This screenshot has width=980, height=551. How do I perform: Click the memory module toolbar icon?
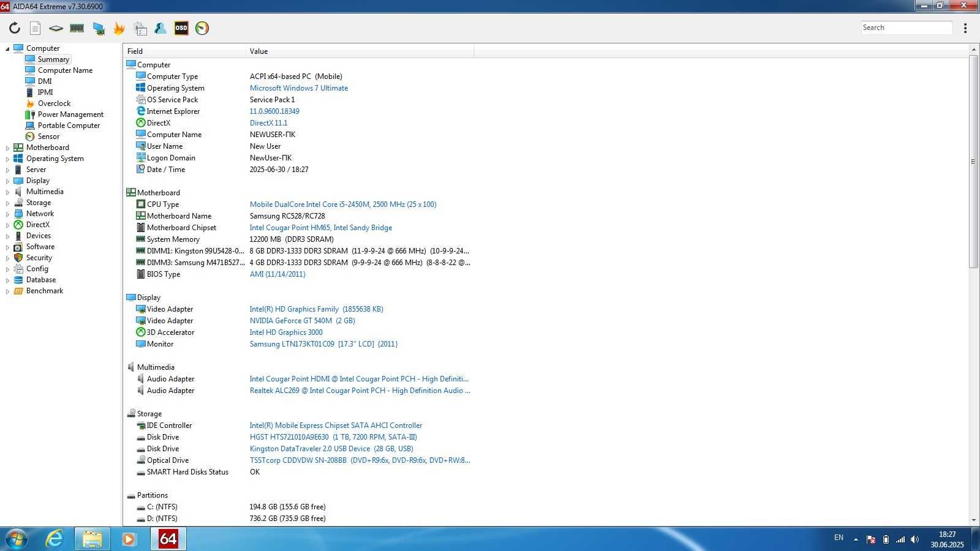tap(77, 28)
